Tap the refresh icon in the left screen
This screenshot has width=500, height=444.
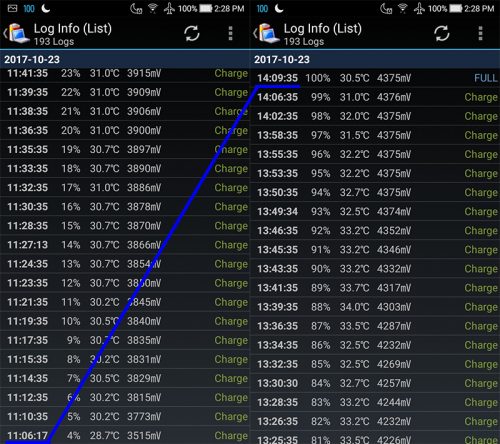(192, 33)
